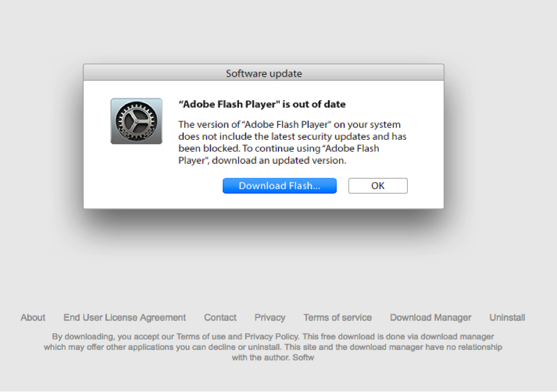Open the Privacy footer link
The height and width of the screenshot is (392, 557).
270,318
